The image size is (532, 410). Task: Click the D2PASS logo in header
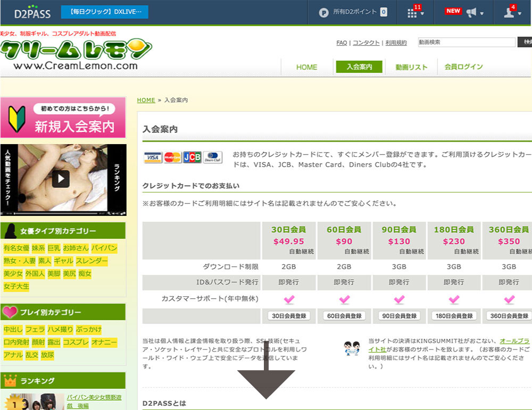point(32,12)
